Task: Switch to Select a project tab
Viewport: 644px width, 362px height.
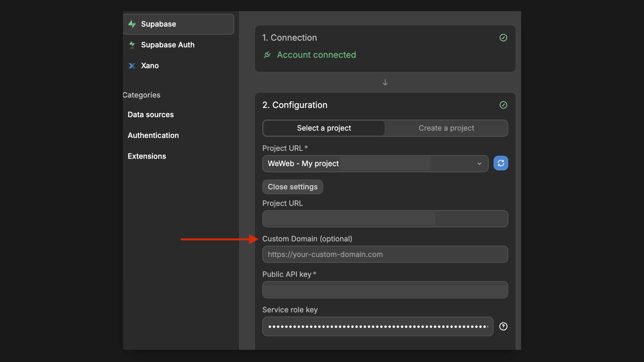Action: pyautogui.click(x=324, y=128)
